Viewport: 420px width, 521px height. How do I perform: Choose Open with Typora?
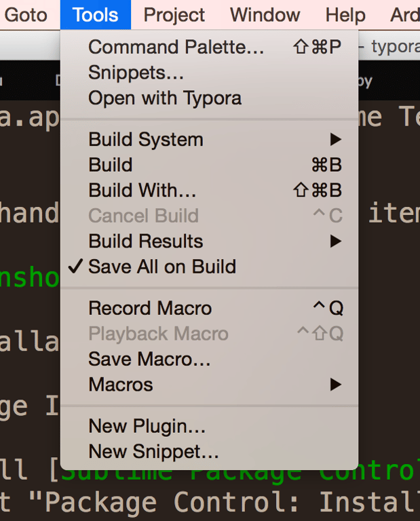(165, 98)
